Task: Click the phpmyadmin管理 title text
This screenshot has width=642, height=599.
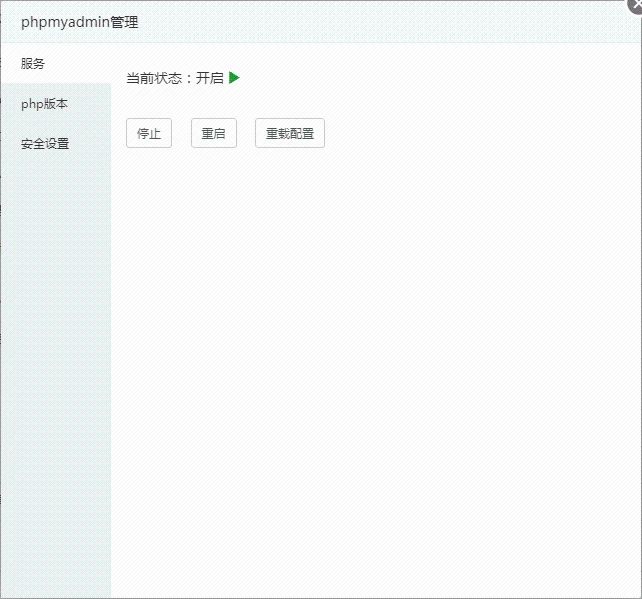Action: click(79, 22)
